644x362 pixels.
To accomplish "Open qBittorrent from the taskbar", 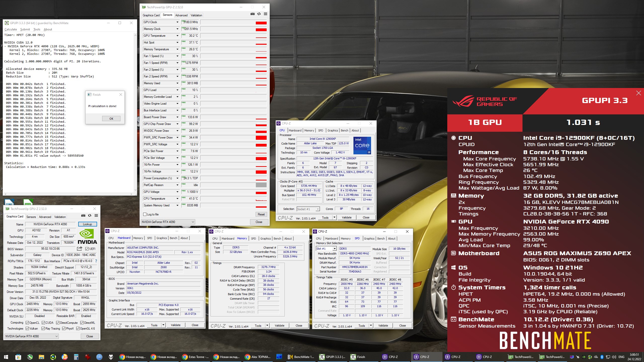I will [99, 357].
